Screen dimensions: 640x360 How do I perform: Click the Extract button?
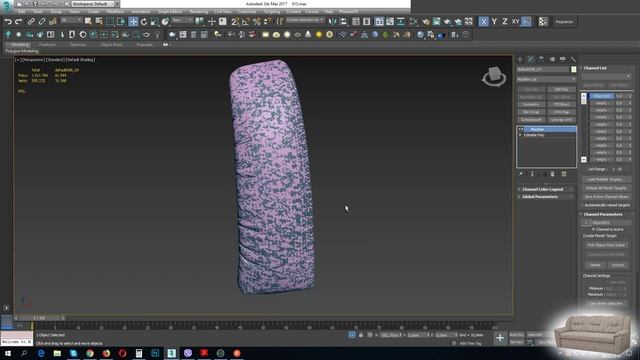[x=618, y=265]
